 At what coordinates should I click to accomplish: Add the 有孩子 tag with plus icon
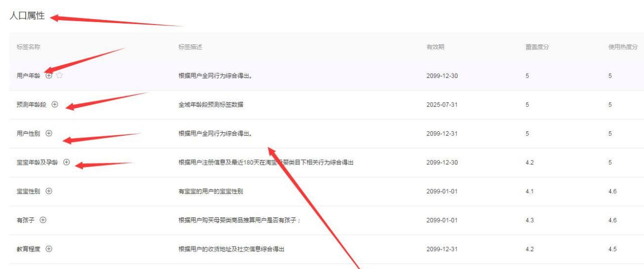[x=43, y=220]
